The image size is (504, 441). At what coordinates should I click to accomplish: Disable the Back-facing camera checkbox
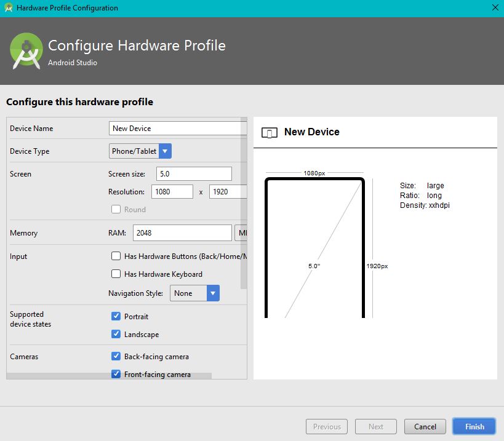[x=116, y=356]
